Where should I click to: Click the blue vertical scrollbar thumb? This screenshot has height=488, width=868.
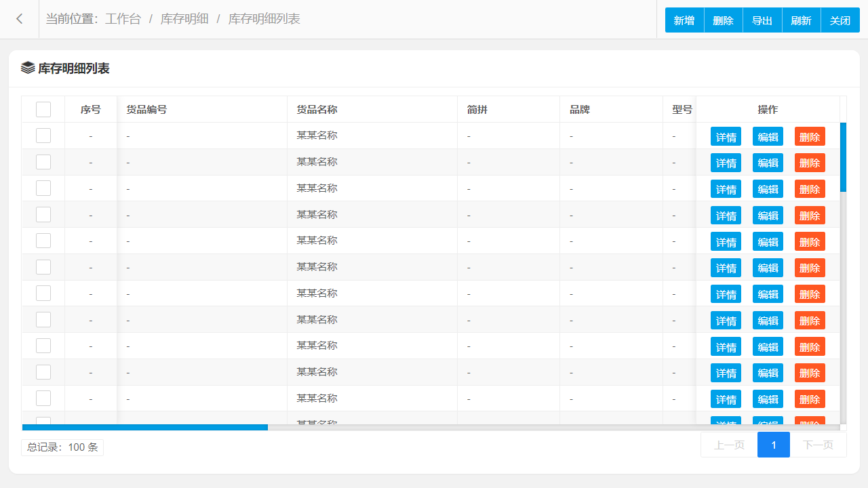click(843, 157)
